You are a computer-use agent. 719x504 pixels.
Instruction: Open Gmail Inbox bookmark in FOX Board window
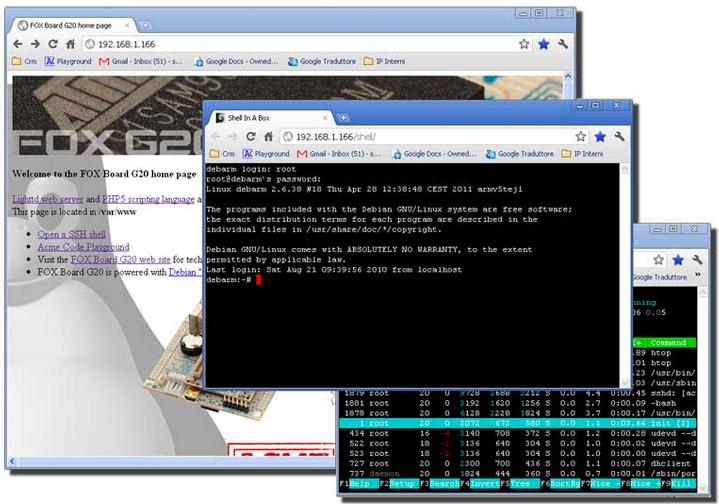pyautogui.click(x=141, y=61)
